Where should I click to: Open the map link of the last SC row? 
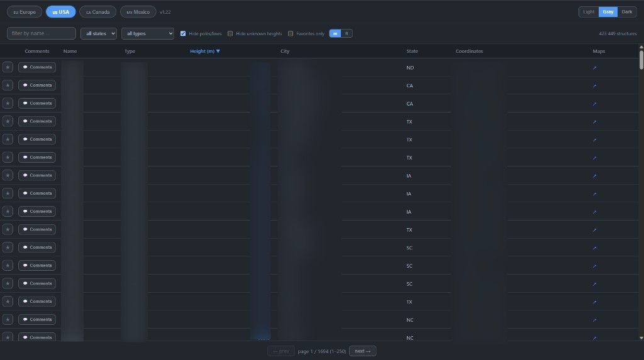pyautogui.click(x=594, y=284)
